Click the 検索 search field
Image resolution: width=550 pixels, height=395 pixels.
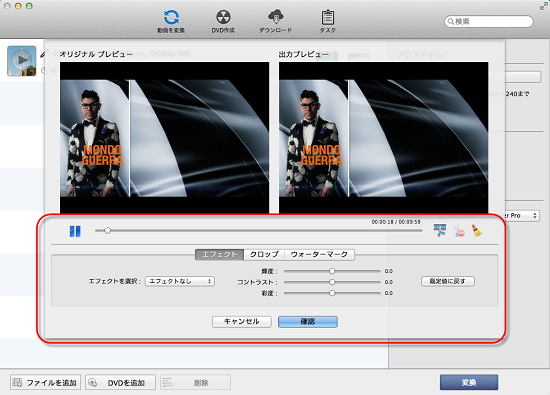pos(489,21)
